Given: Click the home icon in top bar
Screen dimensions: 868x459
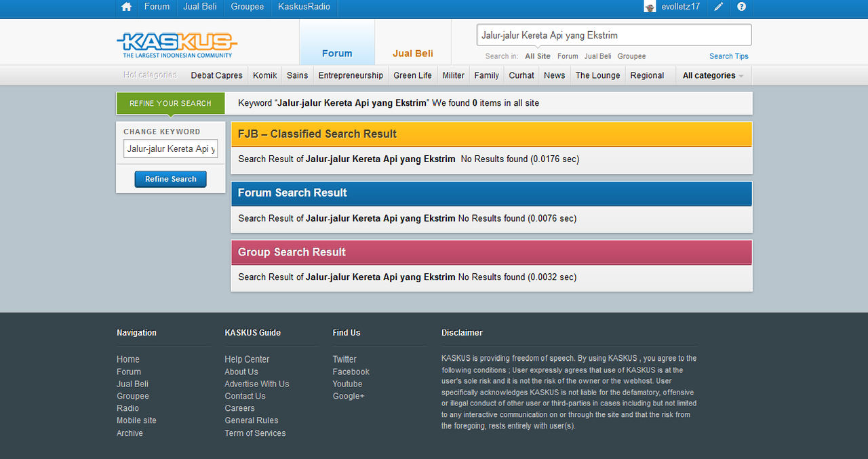Looking at the screenshot, I should click(x=126, y=7).
